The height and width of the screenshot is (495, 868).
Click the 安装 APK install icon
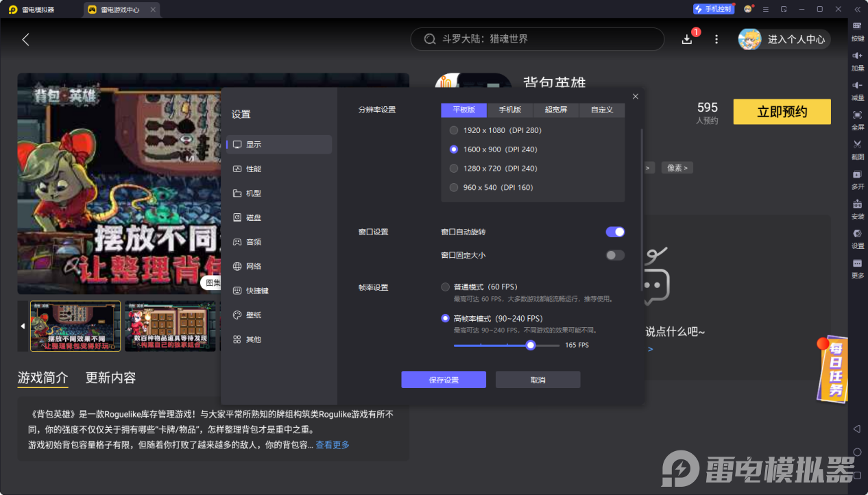(857, 209)
